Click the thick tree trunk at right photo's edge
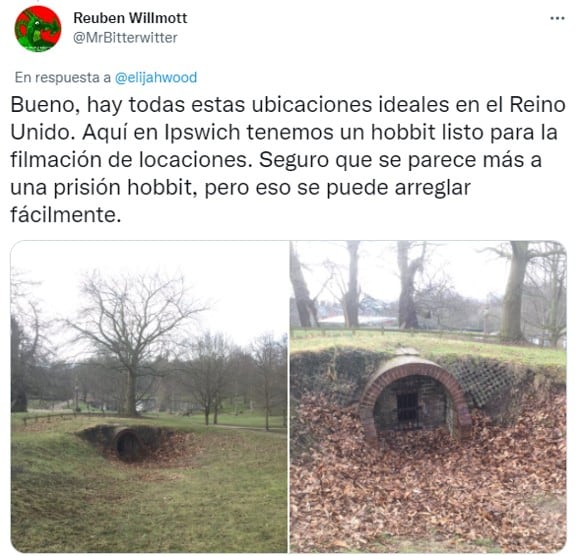582x556 pixels. pyautogui.click(x=515, y=291)
